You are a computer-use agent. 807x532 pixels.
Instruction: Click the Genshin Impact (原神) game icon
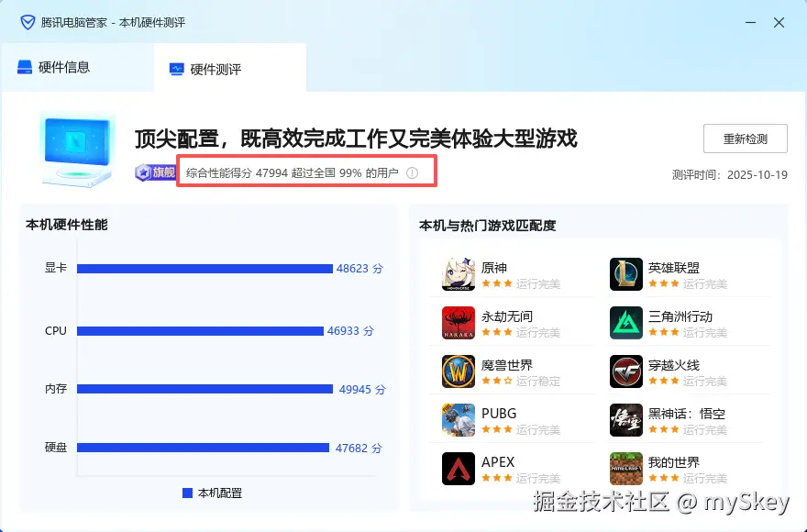[458, 274]
